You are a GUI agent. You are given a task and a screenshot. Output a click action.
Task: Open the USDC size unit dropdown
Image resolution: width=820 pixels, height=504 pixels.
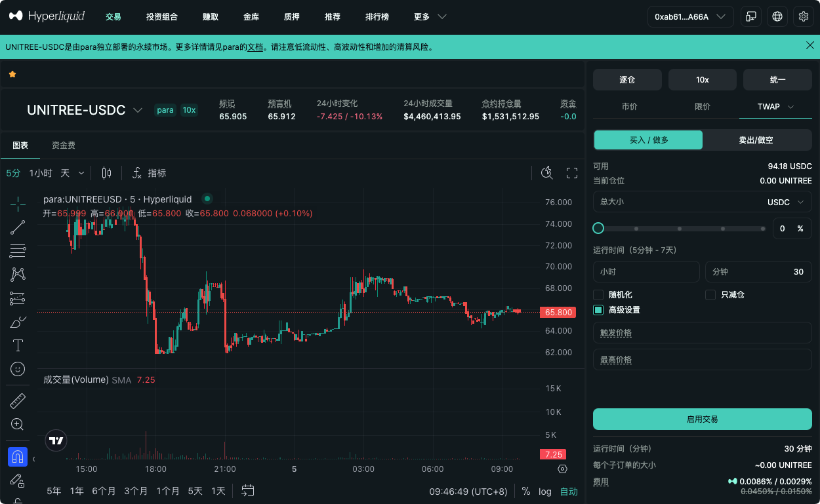pos(785,202)
